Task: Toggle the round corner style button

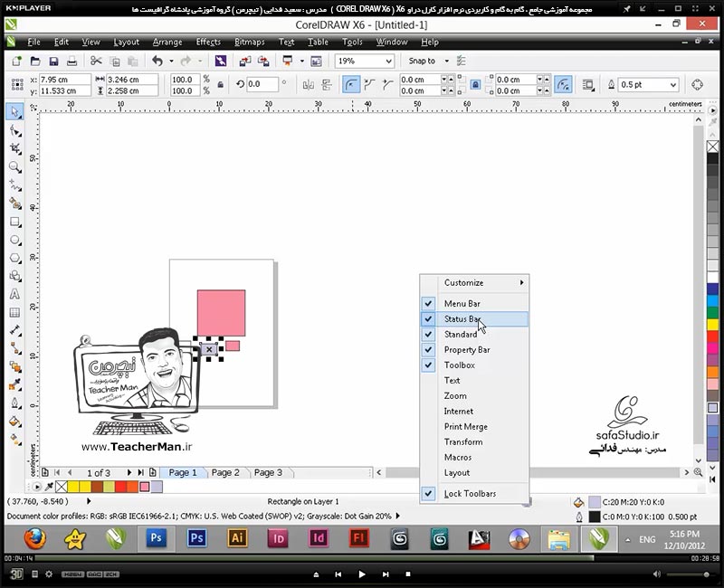Action: (351, 85)
